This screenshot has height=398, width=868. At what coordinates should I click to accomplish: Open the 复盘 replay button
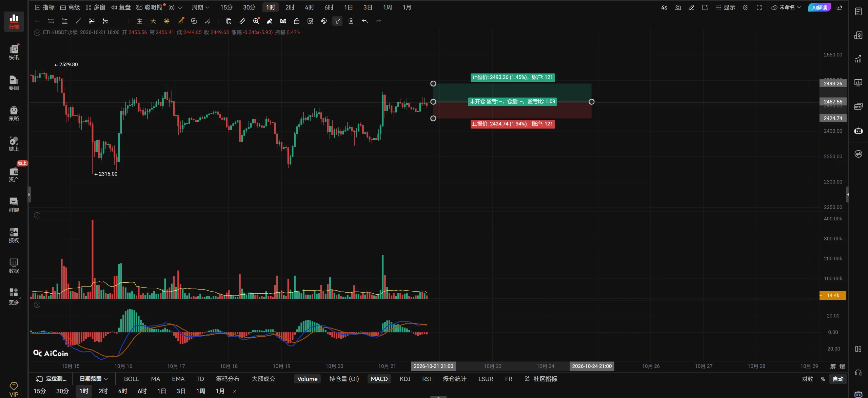point(121,7)
